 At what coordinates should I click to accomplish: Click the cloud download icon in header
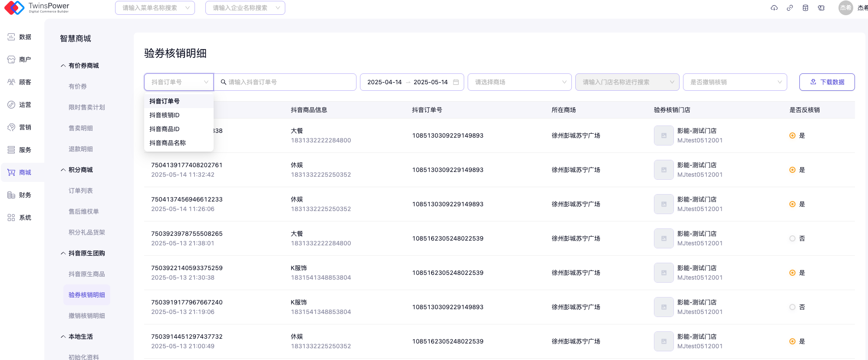coord(774,8)
